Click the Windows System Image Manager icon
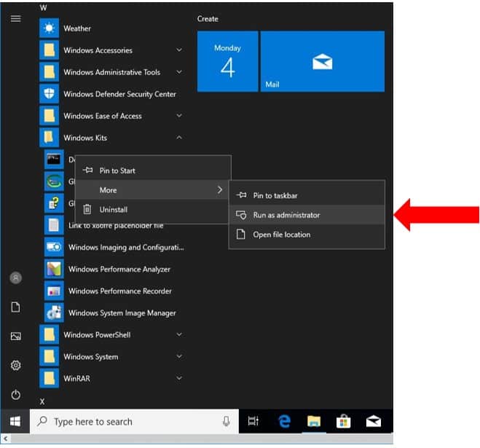 [x=54, y=313]
